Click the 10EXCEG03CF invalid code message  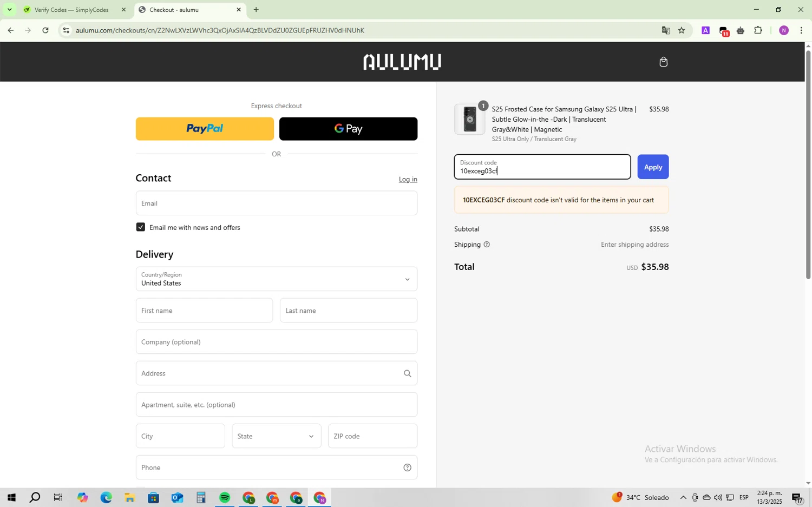561,200
